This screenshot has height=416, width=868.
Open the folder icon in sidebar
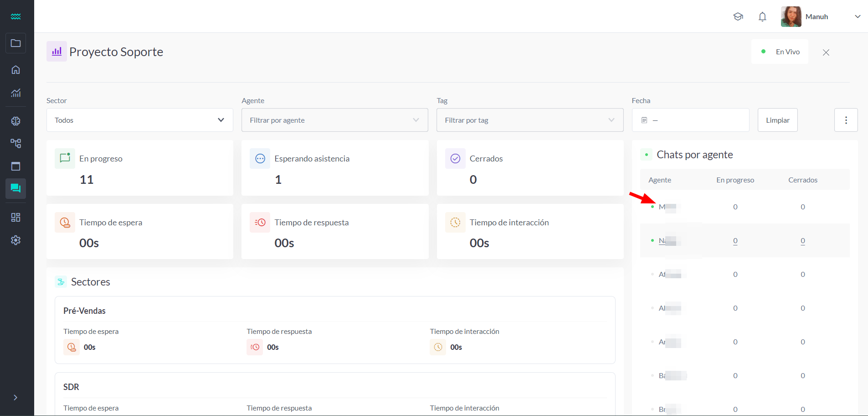[16, 43]
